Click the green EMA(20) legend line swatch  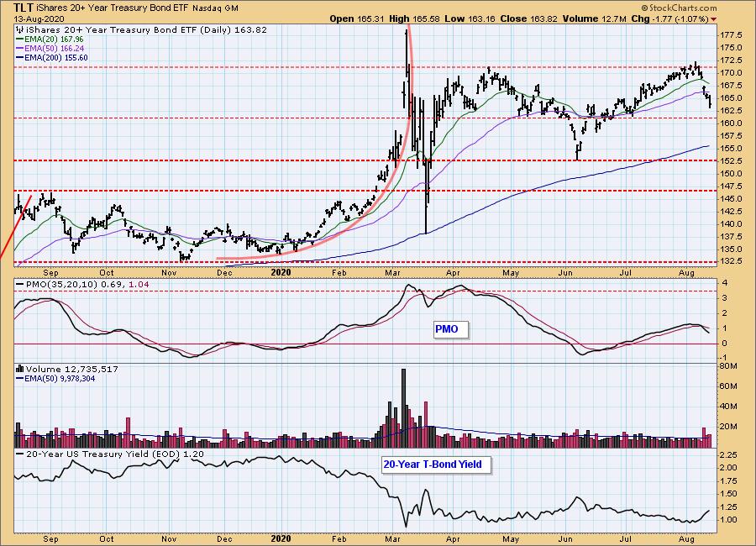click(20, 39)
